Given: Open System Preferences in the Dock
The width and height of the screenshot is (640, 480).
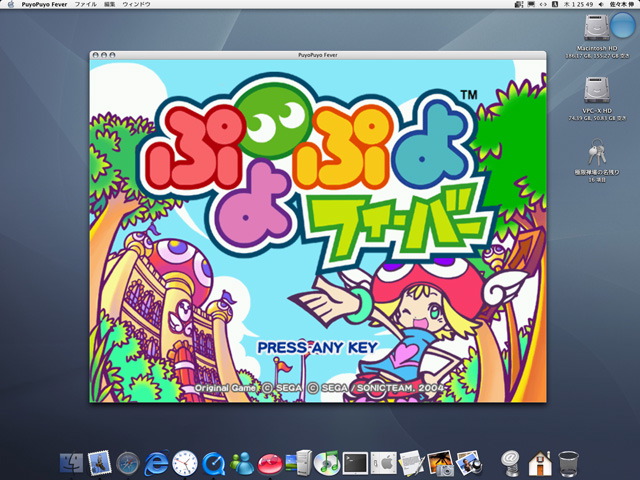Looking at the screenshot, I should [384, 463].
